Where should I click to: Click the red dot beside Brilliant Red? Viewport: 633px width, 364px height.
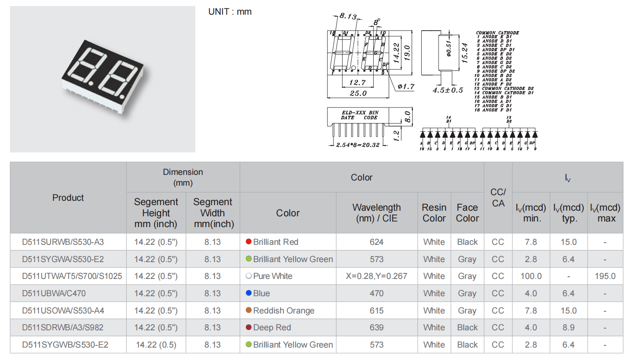[x=248, y=242]
